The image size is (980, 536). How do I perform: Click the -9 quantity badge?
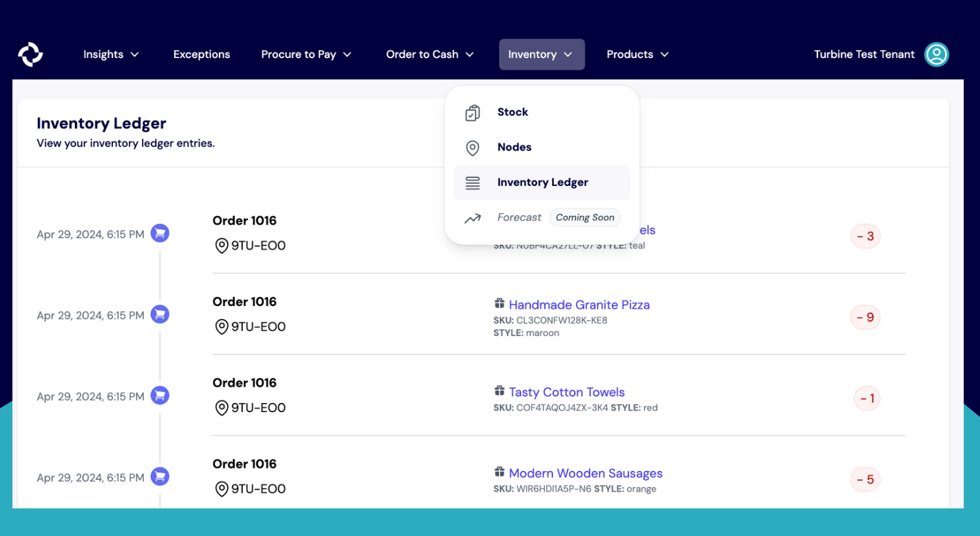[865, 317]
